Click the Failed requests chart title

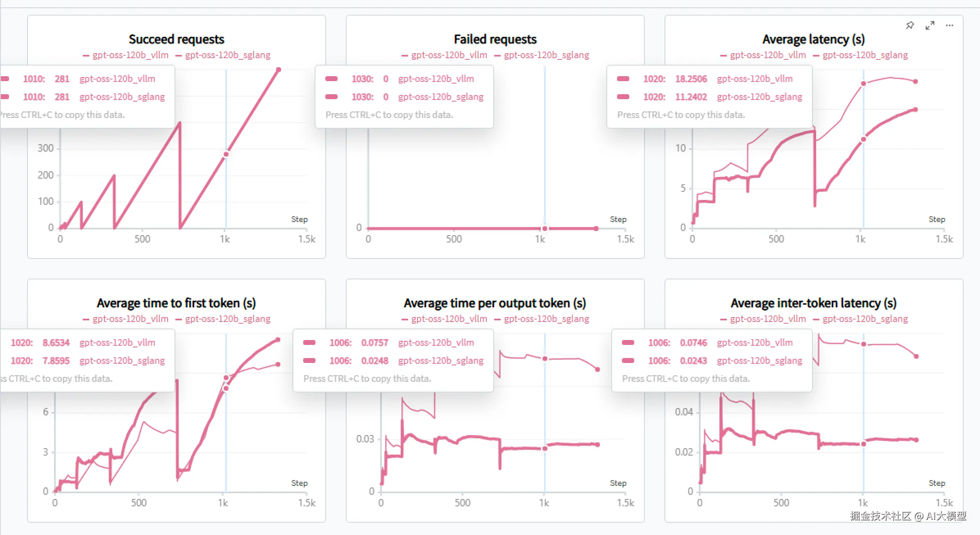(495, 39)
